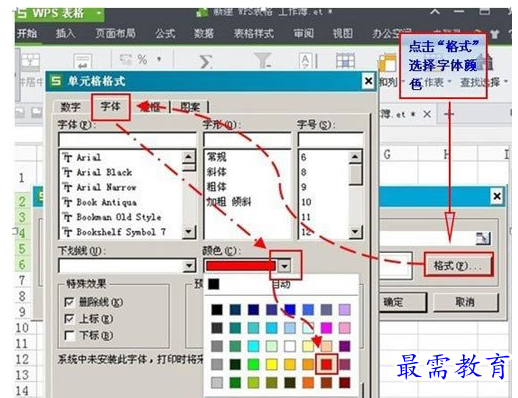Pick the white swatch in color palette
Image resolution: width=518 pixels, height=398 pixels.
tap(290, 346)
